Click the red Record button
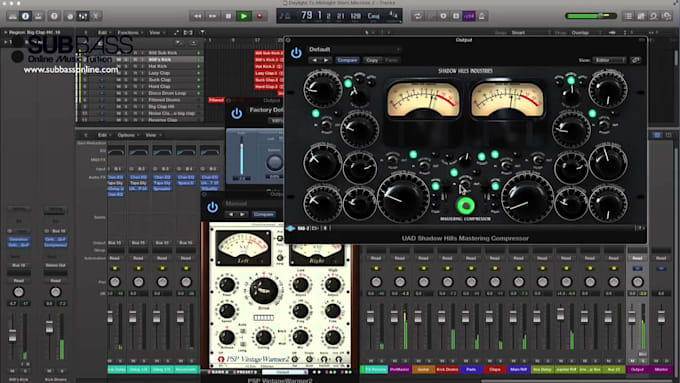 coord(260,16)
